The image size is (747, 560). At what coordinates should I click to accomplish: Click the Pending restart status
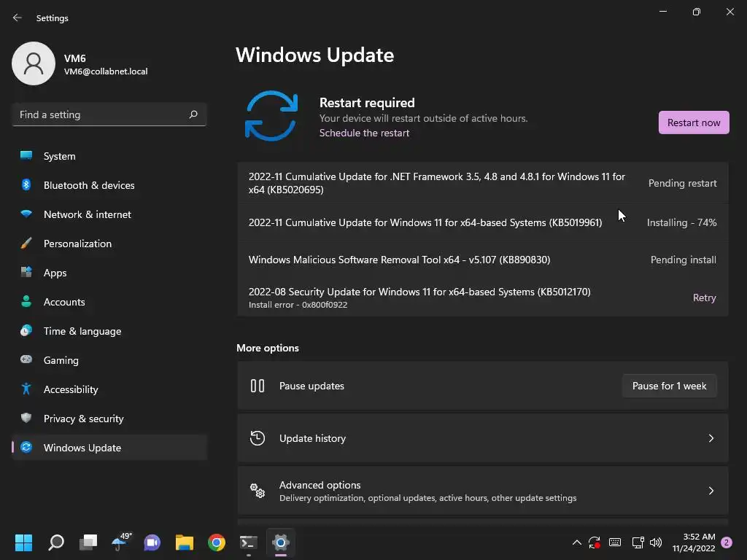point(682,183)
